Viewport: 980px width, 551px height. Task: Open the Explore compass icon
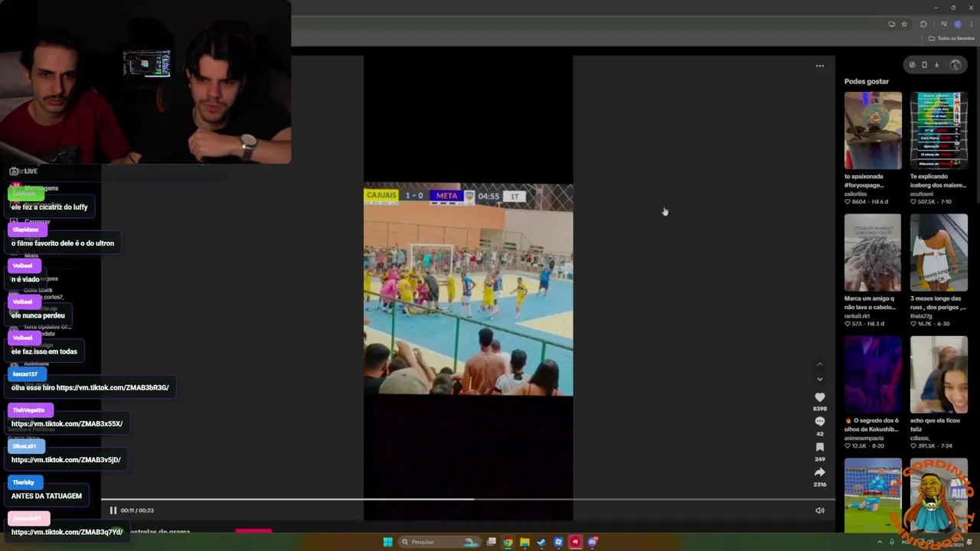point(912,65)
